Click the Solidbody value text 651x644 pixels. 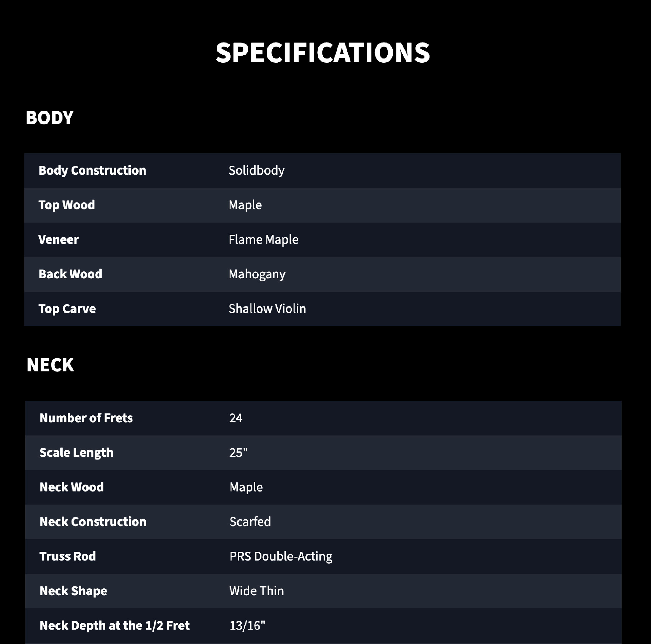(x=256, y=170)
